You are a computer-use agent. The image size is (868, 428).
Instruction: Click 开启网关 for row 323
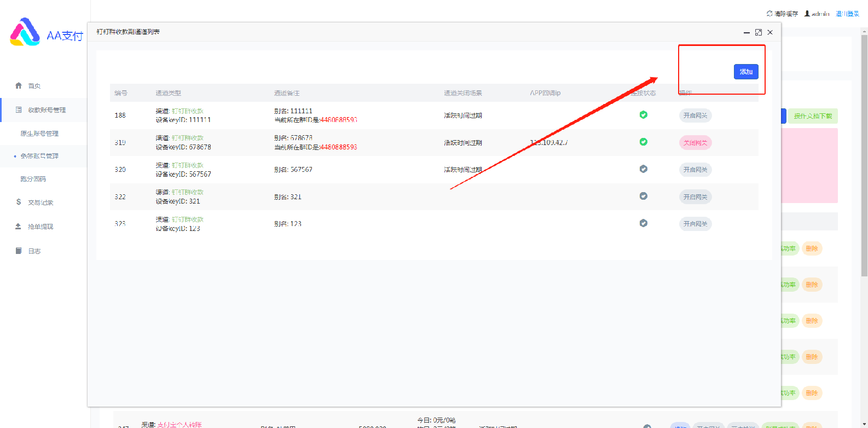point(695,224)
